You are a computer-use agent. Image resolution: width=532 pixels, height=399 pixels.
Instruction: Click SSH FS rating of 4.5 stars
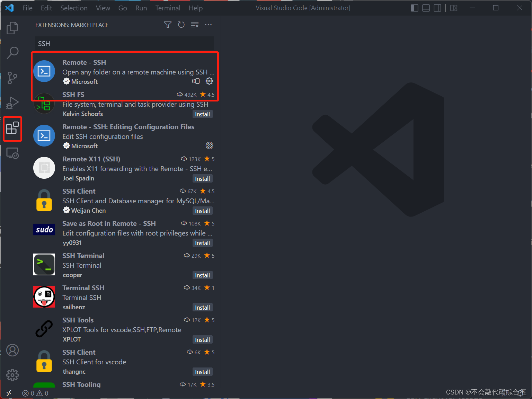click(x=207, y=95)
